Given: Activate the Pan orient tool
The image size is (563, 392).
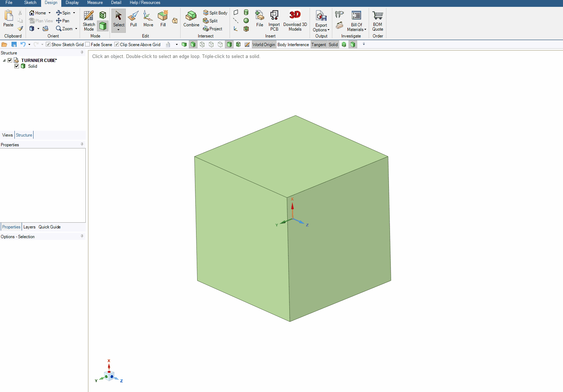Looking at the screenshot, I should (63, 21).
